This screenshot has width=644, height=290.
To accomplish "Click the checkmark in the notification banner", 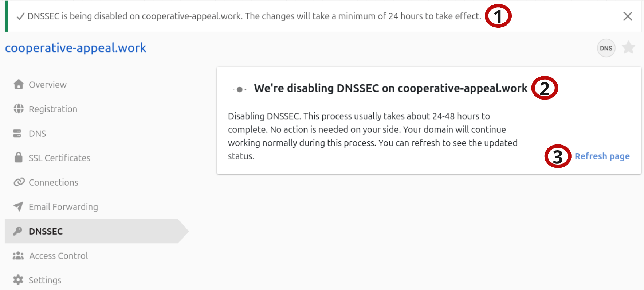I will click(x=21, y=16).
